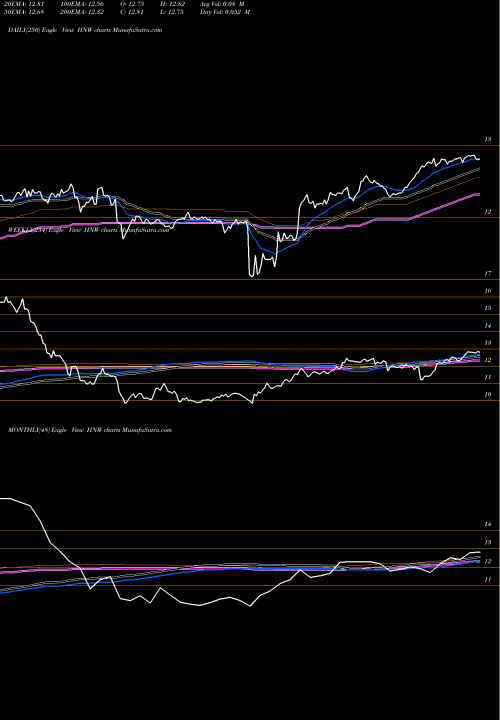Screen dimensions: 500x720
Task: Click the WEEKLY chart title text
Action: tap(88, 230)
